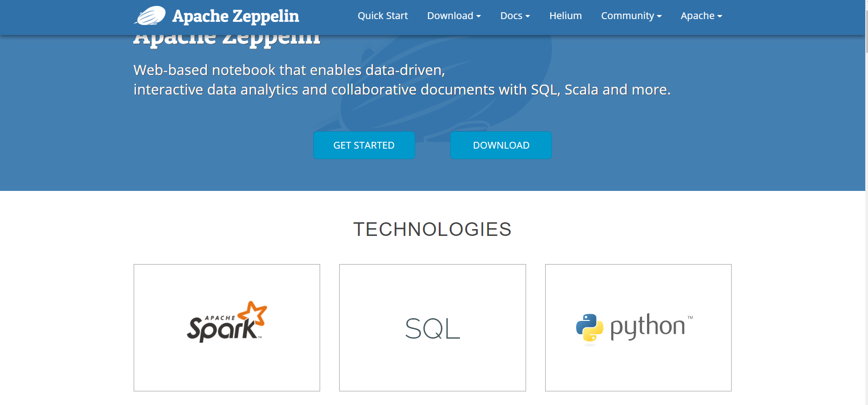The image size is (868, 405).
Task: Click the Apache Zeppelin header text link
Action: [236, 15]
